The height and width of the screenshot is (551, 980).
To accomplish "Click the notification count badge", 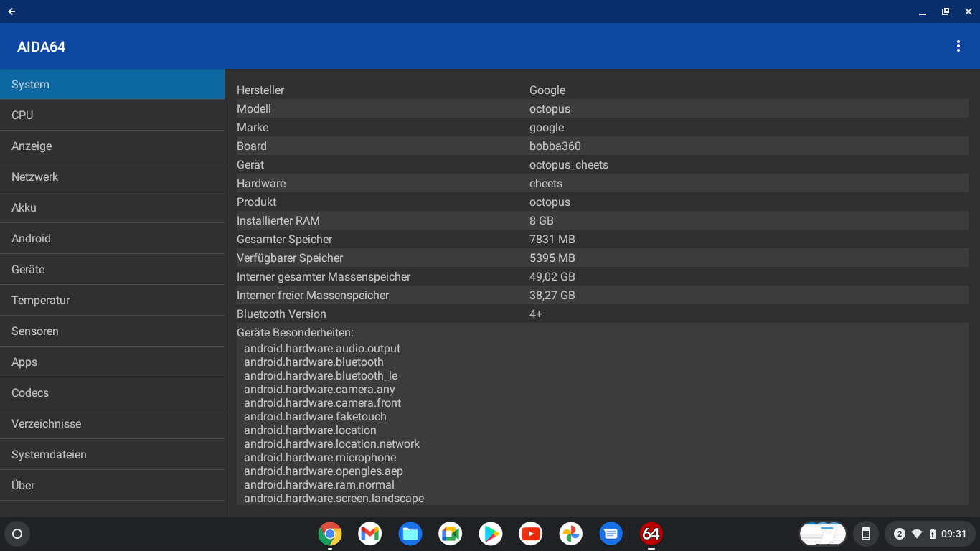I will pyautogui.click(x=899, y=534).
